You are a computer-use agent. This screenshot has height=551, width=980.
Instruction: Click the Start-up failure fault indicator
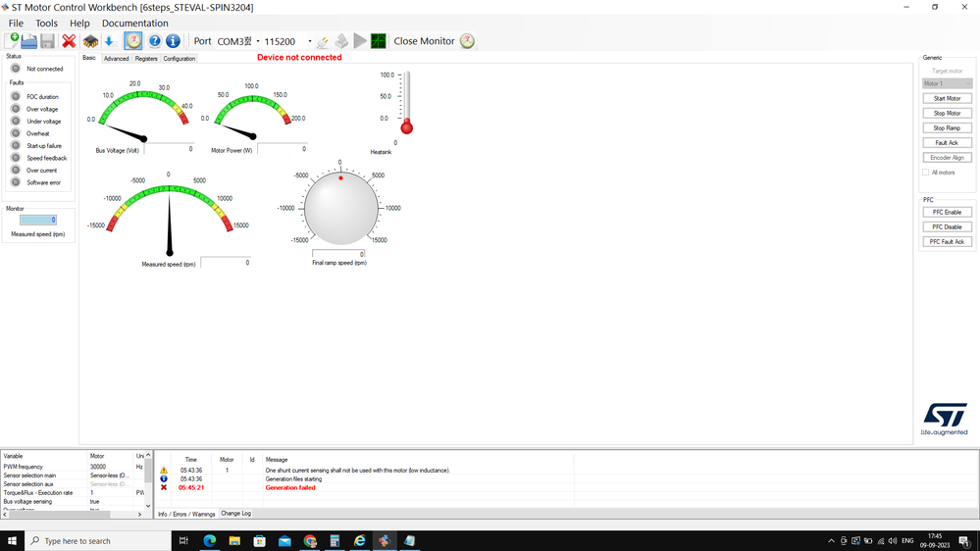click(16, 145)
